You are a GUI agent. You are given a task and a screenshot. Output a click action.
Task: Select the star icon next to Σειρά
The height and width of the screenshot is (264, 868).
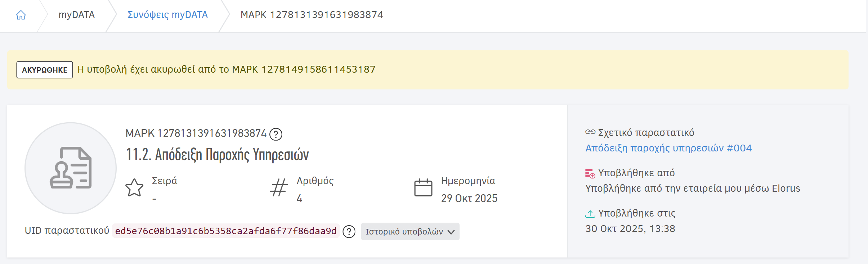[x=134, y=188]
